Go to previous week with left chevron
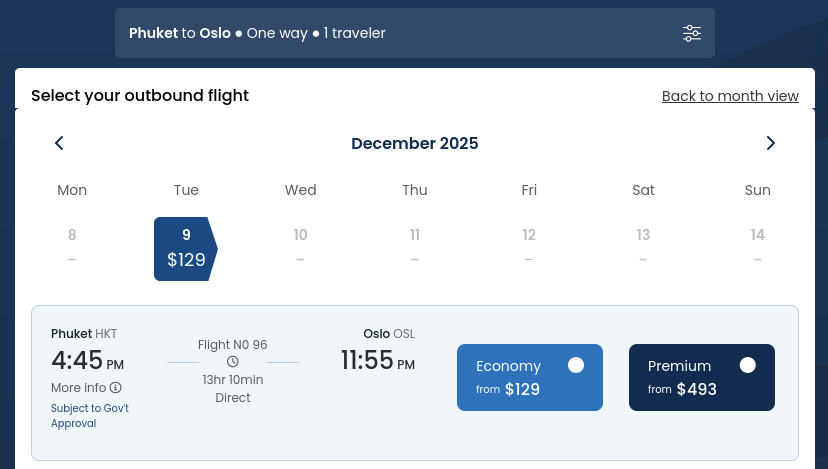This screenshot has width=828, height=469. [59, 143]
